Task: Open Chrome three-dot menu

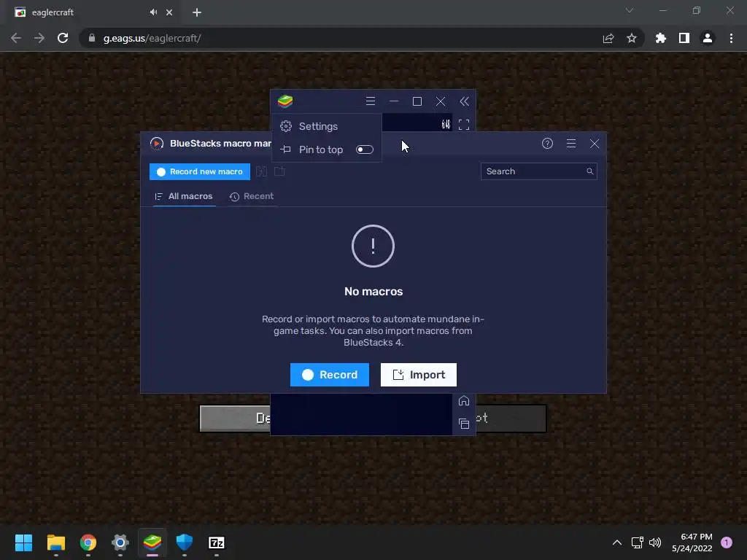Action: 731,38
